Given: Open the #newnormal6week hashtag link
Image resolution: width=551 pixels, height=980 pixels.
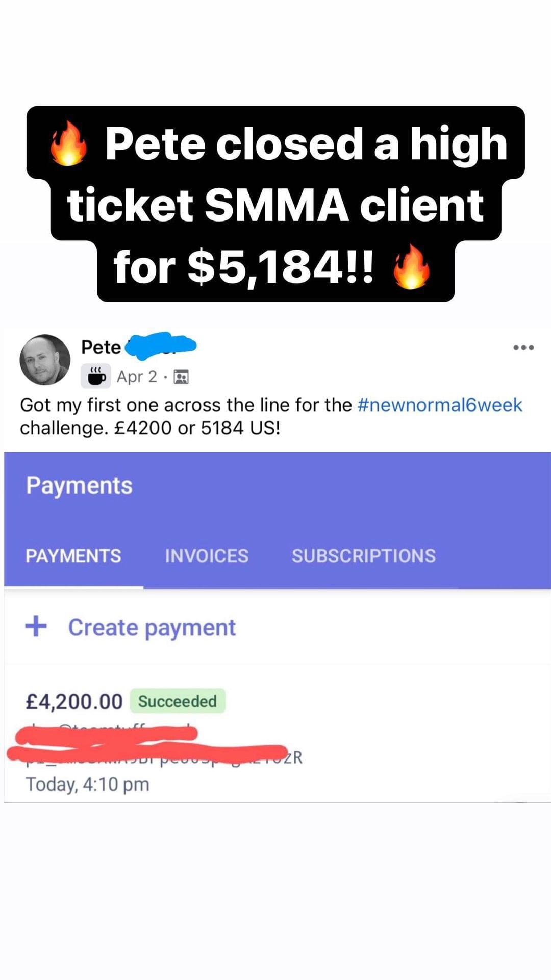Looking at the screenshot, I should tap(440, 405).
